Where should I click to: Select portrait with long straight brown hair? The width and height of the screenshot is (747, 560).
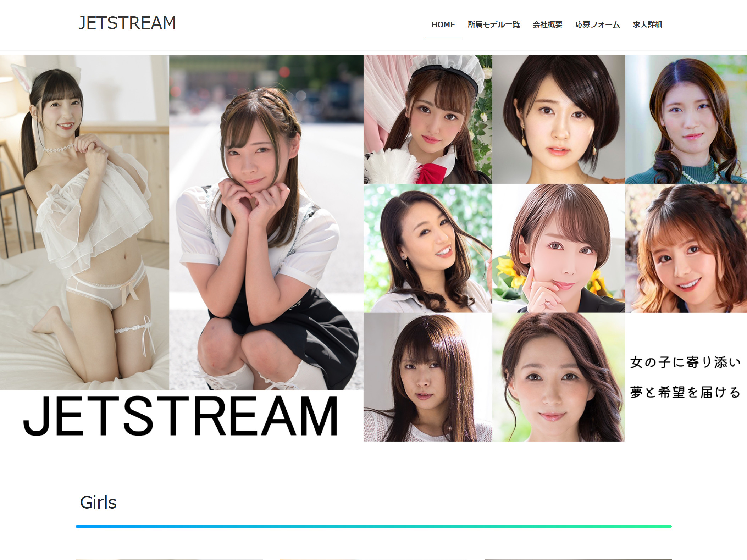tap(428, 377)
